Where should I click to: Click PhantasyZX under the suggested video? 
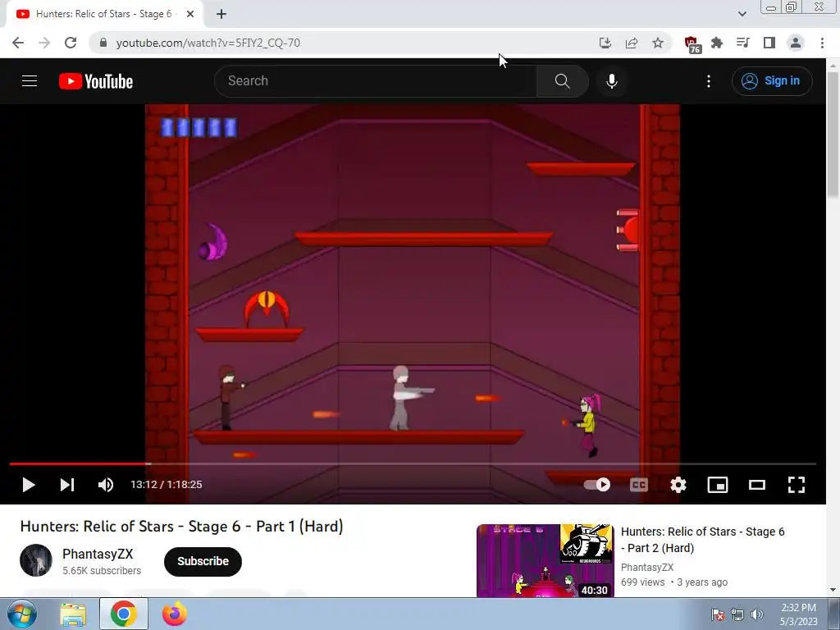coord(647,568)
